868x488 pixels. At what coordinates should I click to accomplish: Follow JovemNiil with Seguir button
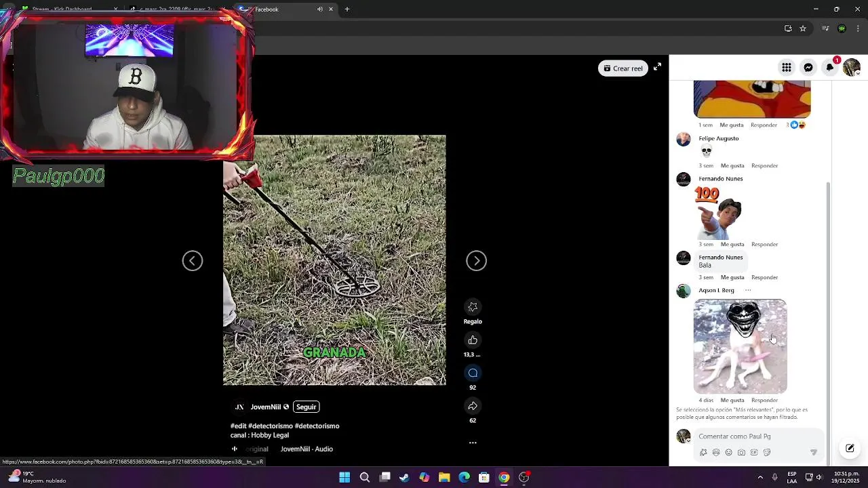pos(306,407)
